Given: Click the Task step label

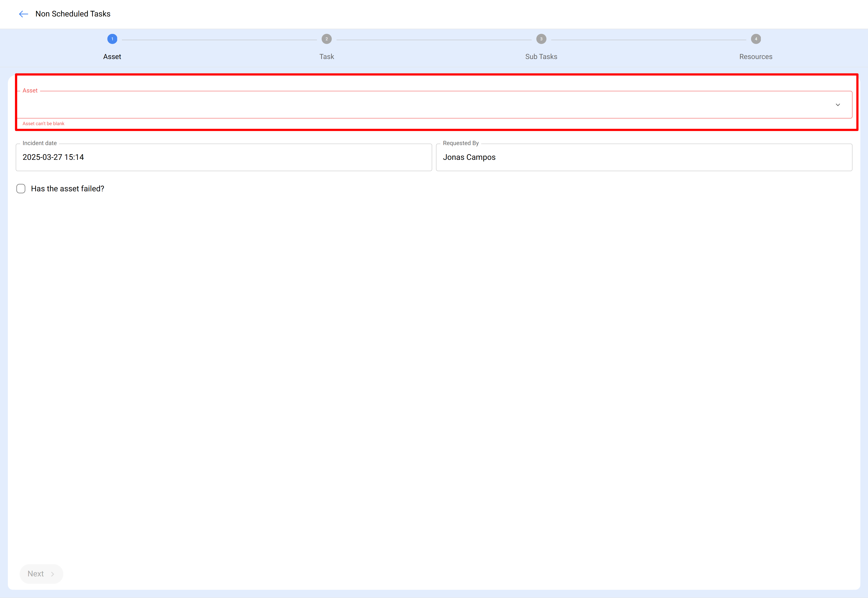Looking at the screenshot, I should click(327, 57).
